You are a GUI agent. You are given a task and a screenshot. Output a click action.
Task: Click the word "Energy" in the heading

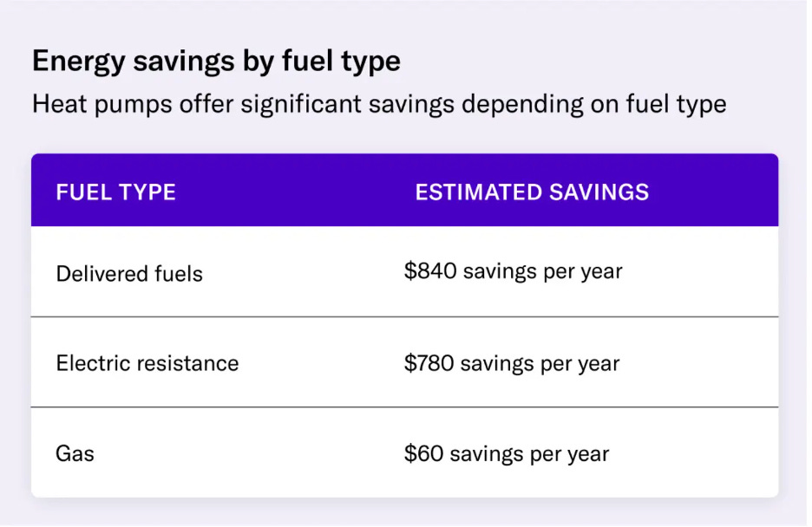click(x=71, y=62)
